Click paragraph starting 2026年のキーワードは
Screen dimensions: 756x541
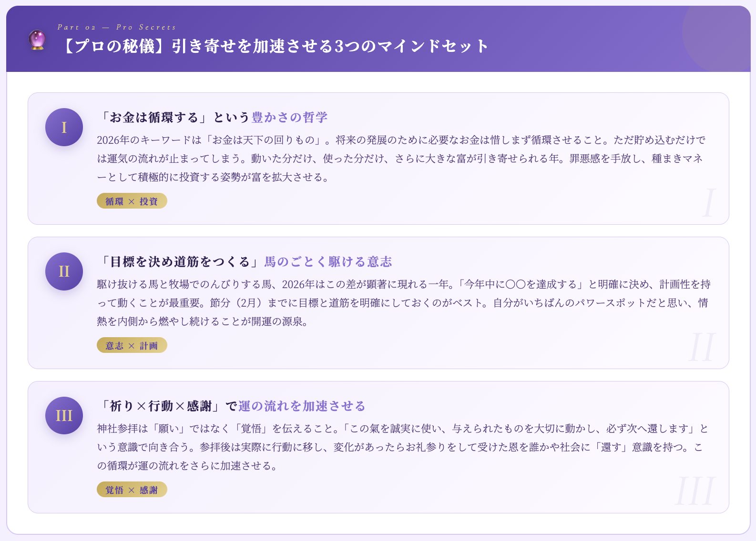(401, 158)
